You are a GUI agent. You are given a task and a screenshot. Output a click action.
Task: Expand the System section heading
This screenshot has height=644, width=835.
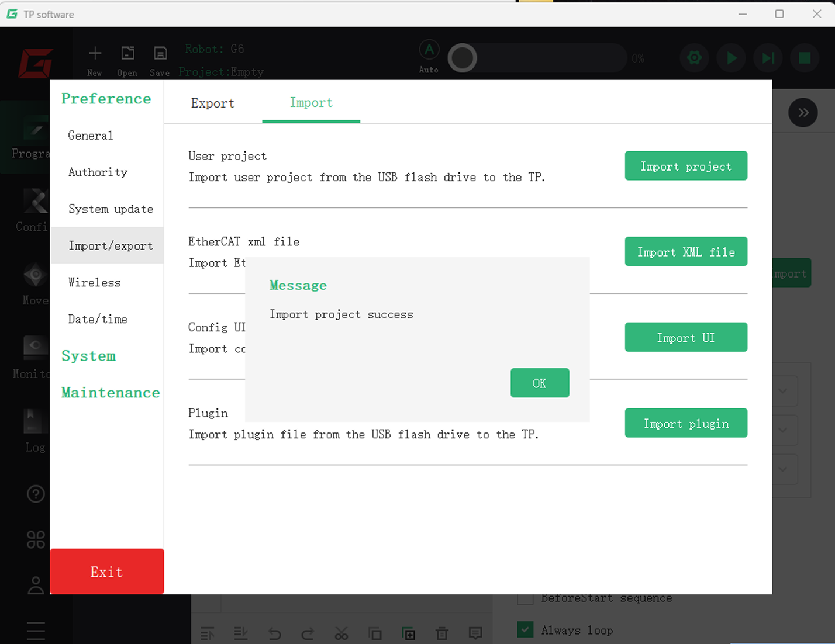89,356
